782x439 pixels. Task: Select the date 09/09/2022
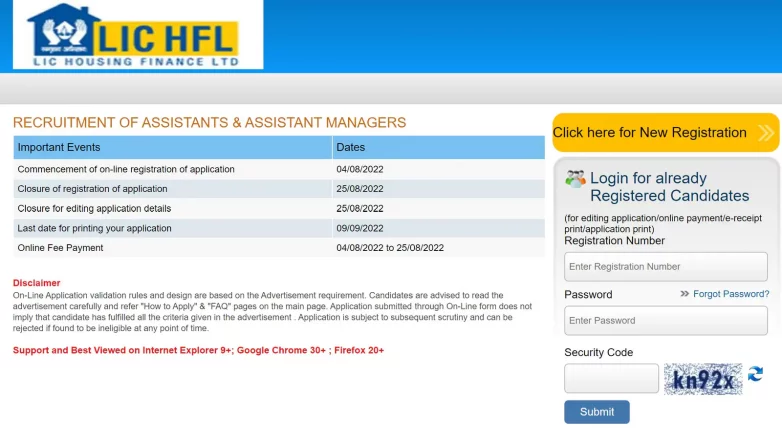pyautogui.click(x=360, y=228)
